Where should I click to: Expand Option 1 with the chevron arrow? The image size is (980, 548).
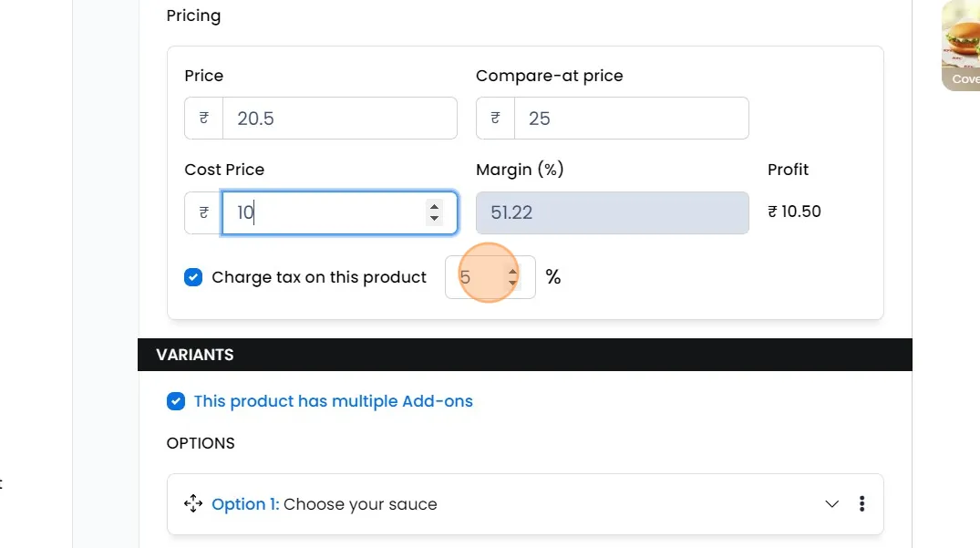pos(831,504)
